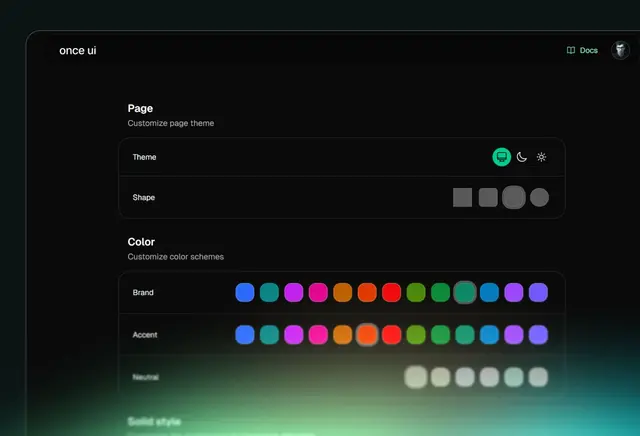Image resolution: width=640 pixels, height=436 pixels.
Task: Switch to dark theme moon icon
Action: (x=521, y=157)
